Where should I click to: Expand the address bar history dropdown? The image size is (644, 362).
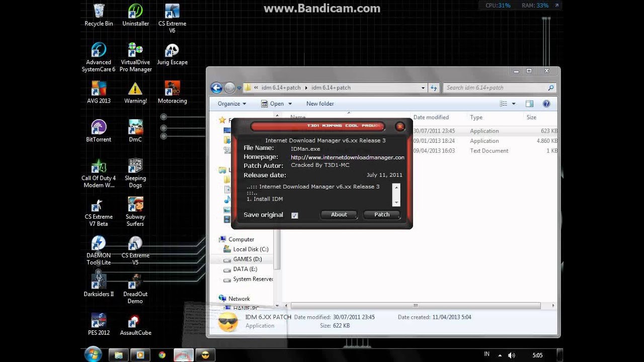[x=423, y=87]
